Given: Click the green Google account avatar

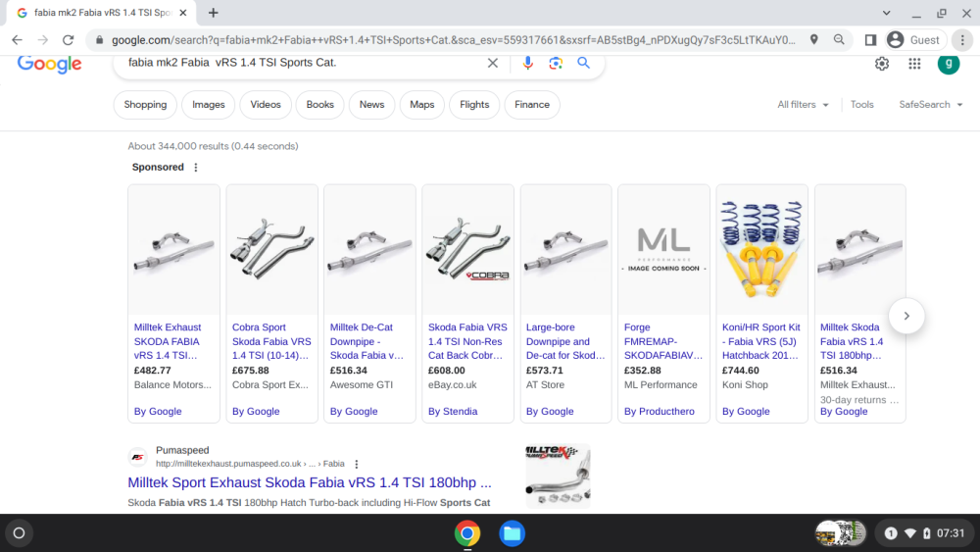Looking at the screenshot, I should click(x=948, y=63).
